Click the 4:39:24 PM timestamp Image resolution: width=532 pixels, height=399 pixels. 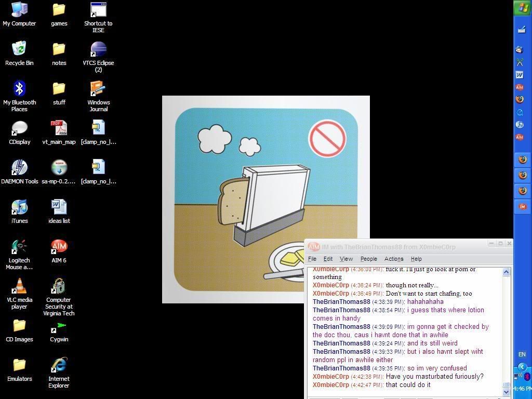point(389,343)
